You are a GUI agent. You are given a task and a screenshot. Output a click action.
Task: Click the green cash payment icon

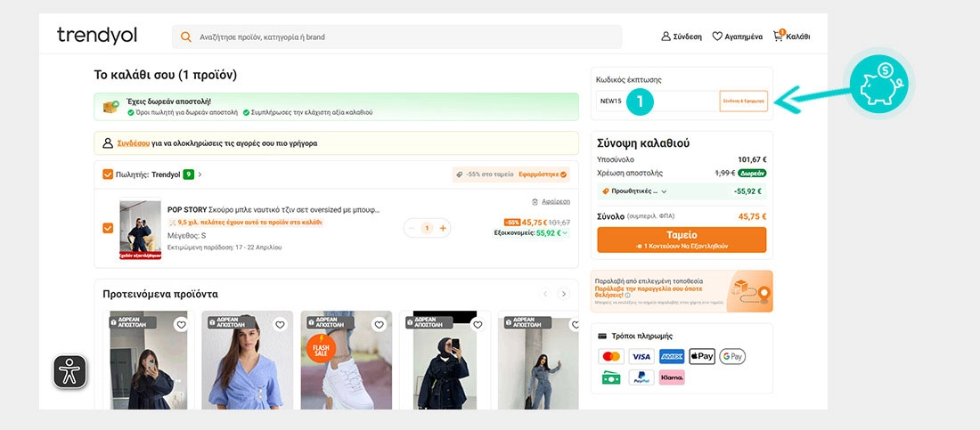click(611, 377)
